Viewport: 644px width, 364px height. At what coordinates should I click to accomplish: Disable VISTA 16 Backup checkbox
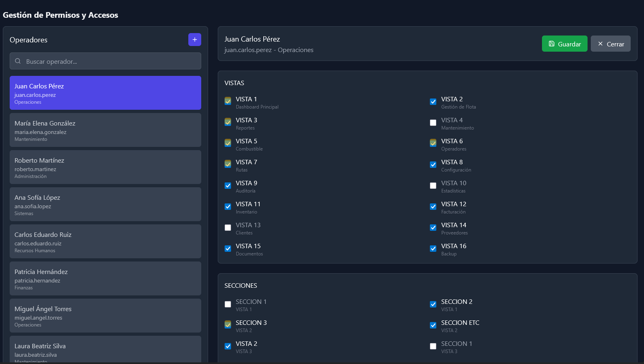(433, 249)
